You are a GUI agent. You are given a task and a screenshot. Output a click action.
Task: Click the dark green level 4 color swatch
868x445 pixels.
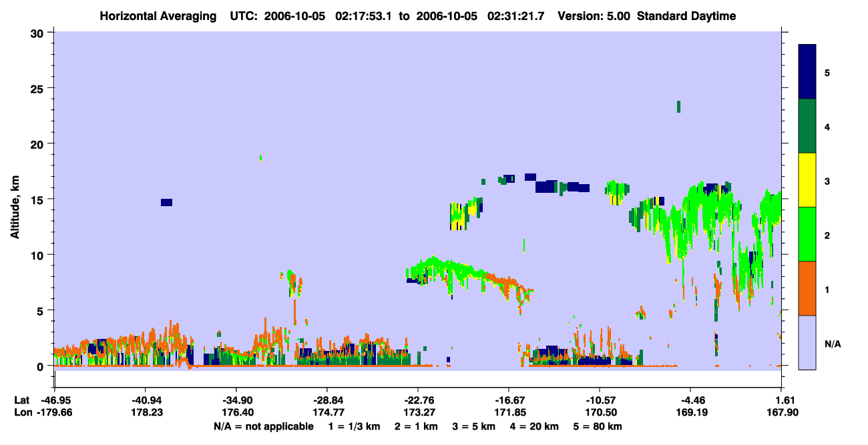807,126
